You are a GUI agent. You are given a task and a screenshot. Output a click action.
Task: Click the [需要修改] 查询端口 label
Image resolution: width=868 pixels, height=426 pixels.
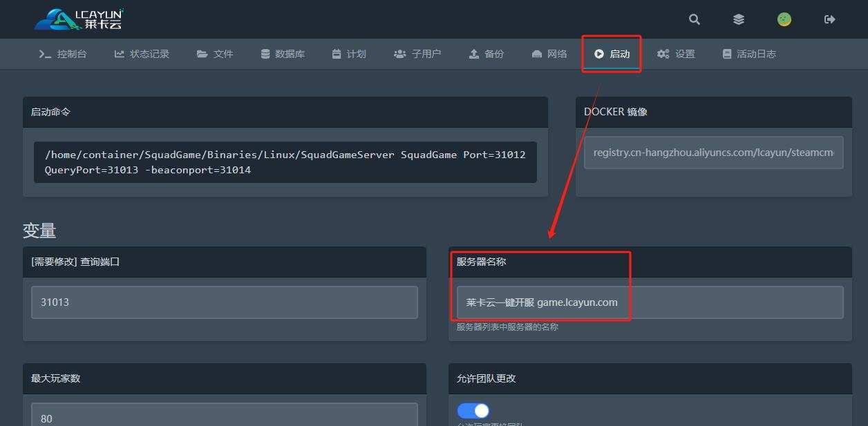coord(75,262)
